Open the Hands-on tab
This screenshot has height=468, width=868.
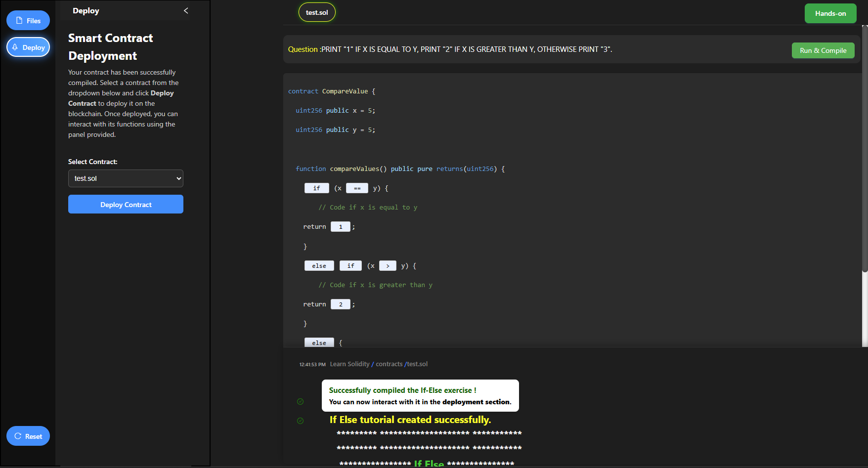pos(830,13)
